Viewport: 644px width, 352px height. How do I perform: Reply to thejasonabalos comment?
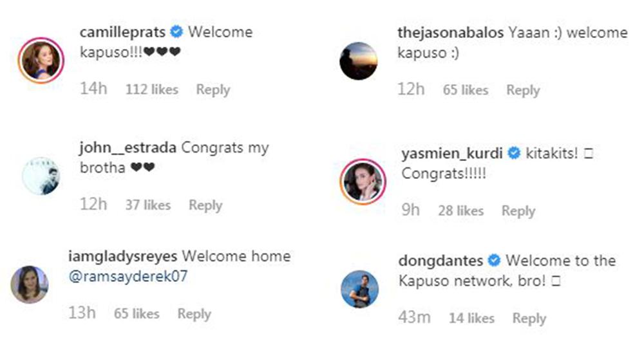(x=522, y=91)
